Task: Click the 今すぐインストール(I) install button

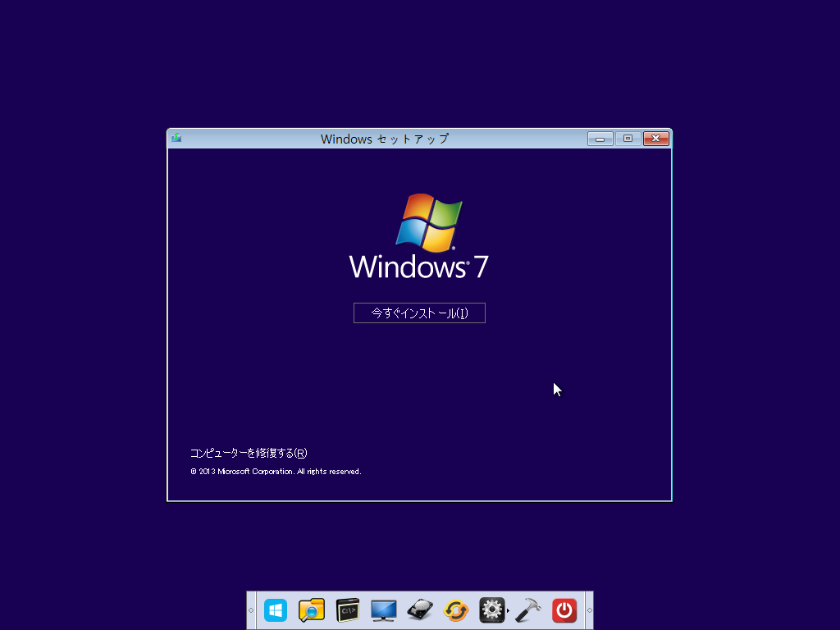Action: coord(419,313)
